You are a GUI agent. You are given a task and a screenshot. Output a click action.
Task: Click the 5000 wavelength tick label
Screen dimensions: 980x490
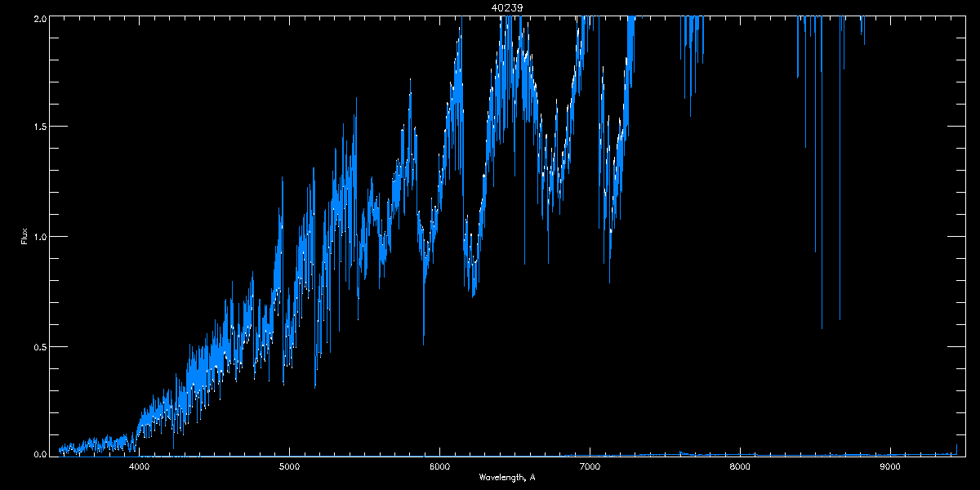coord(289,467)
